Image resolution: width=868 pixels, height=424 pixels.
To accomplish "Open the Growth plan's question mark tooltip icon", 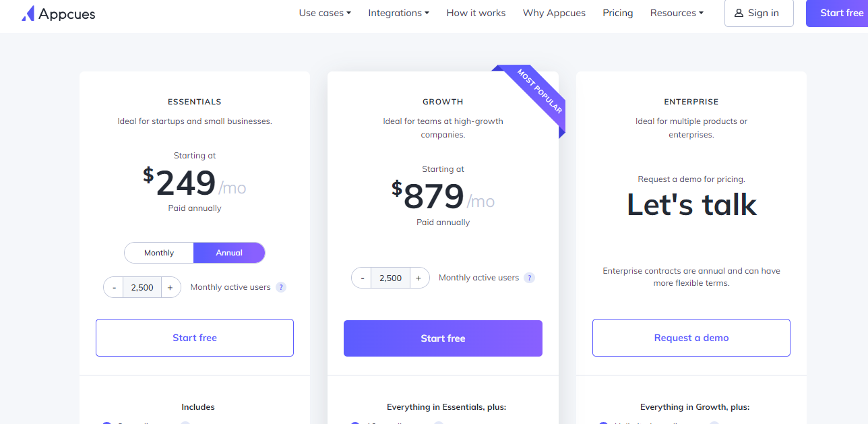I will (529, 277).
